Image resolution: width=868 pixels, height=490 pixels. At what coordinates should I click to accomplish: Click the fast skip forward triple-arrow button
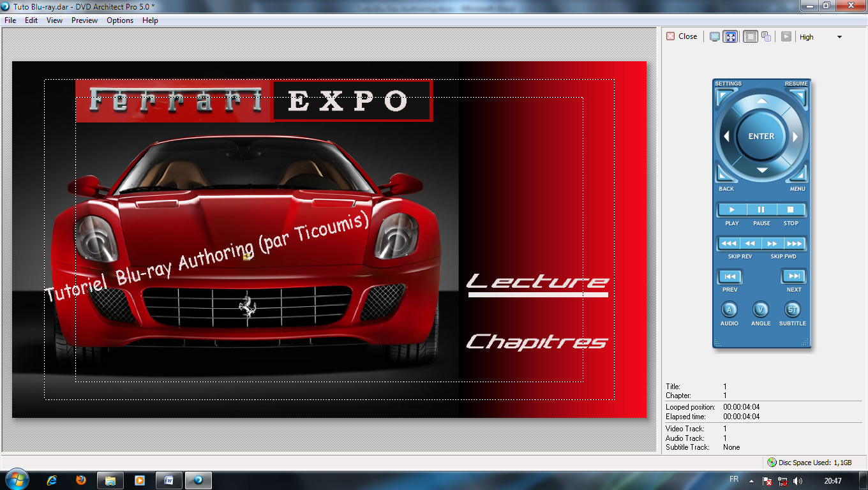794,244
